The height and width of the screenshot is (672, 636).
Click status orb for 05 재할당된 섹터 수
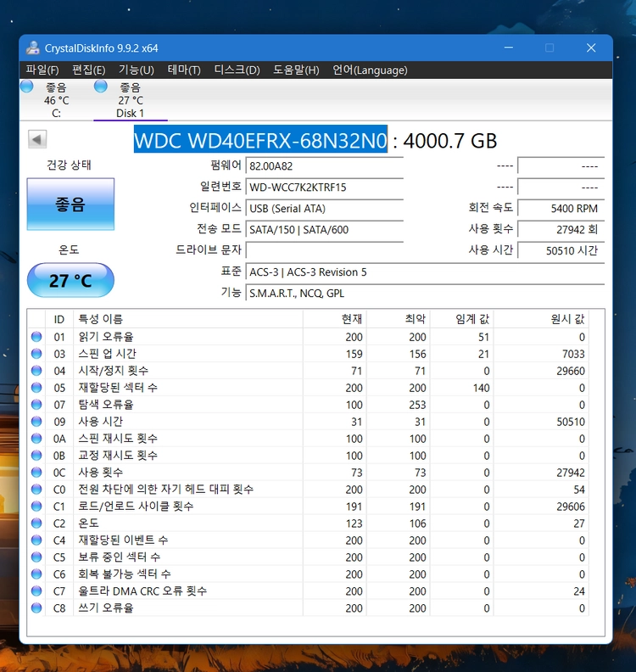[x=36, y=388]
